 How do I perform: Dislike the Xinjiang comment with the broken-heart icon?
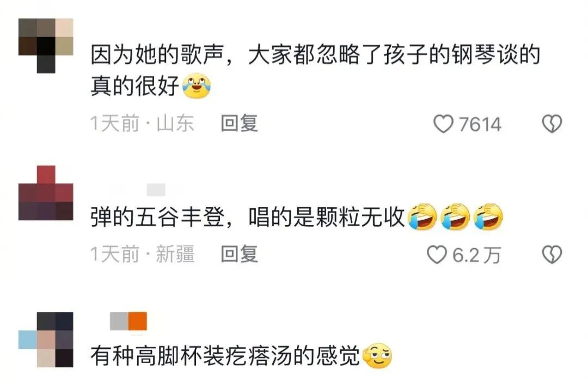pyautogui.click(x=552, y=255)
